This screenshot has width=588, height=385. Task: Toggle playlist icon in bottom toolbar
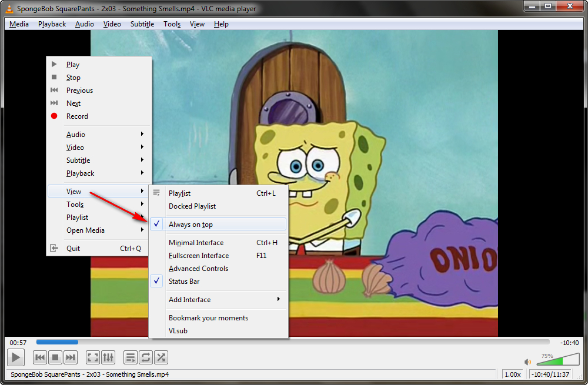point(130,357)
